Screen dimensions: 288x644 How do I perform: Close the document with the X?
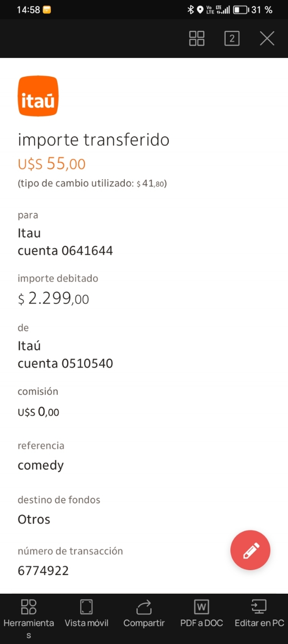(267, 38)
